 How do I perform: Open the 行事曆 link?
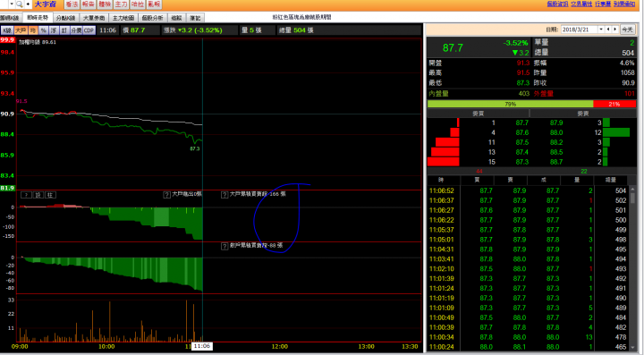(603, 4)
